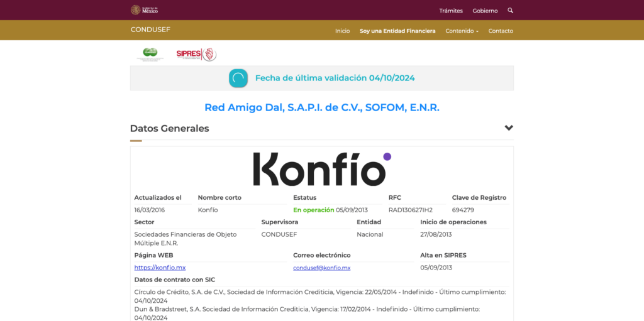Click the Konfío company logo
This screenshot has height=321, width=644.
point(321,169)
